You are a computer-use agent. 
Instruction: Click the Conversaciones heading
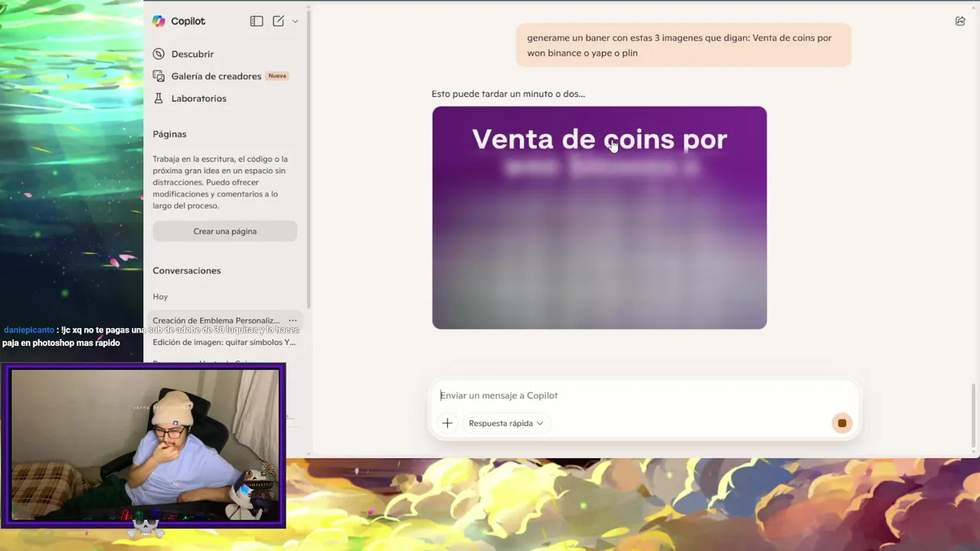(187, 271)
